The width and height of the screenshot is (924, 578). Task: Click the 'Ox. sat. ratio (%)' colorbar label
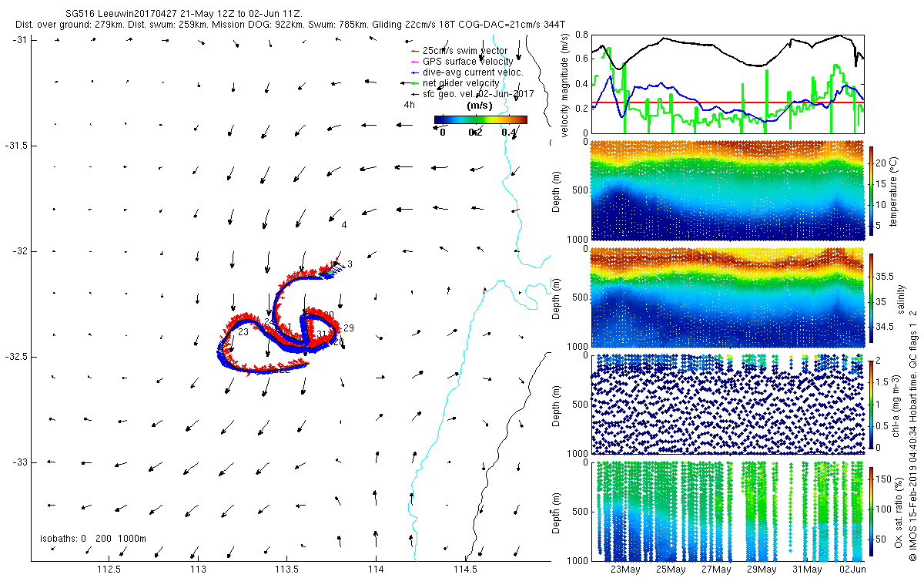coord(899,511)
